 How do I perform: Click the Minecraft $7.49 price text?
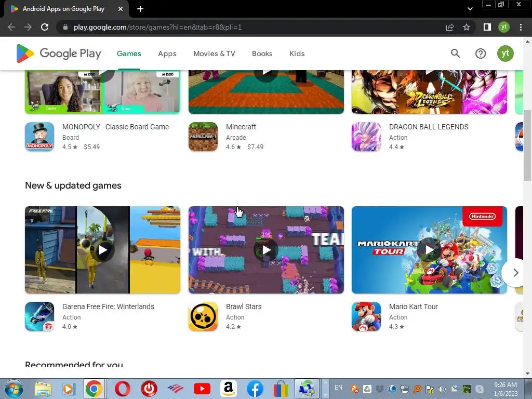[x=255, y=147]
